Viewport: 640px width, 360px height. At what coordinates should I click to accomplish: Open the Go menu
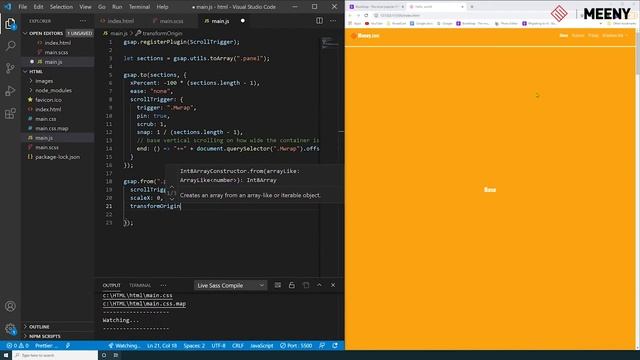pos(102,7)
